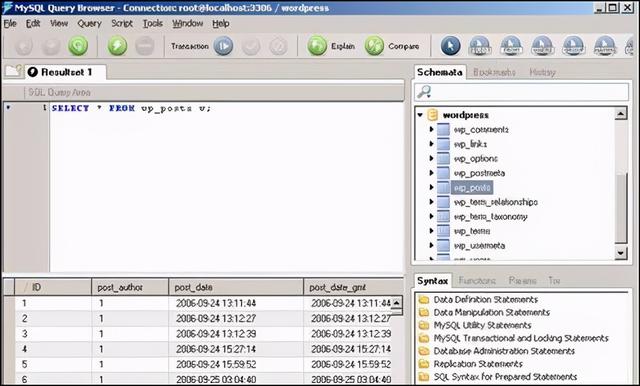640x386 pixels.
Task: Sort by the post_author column header
Action: (130, 287)
